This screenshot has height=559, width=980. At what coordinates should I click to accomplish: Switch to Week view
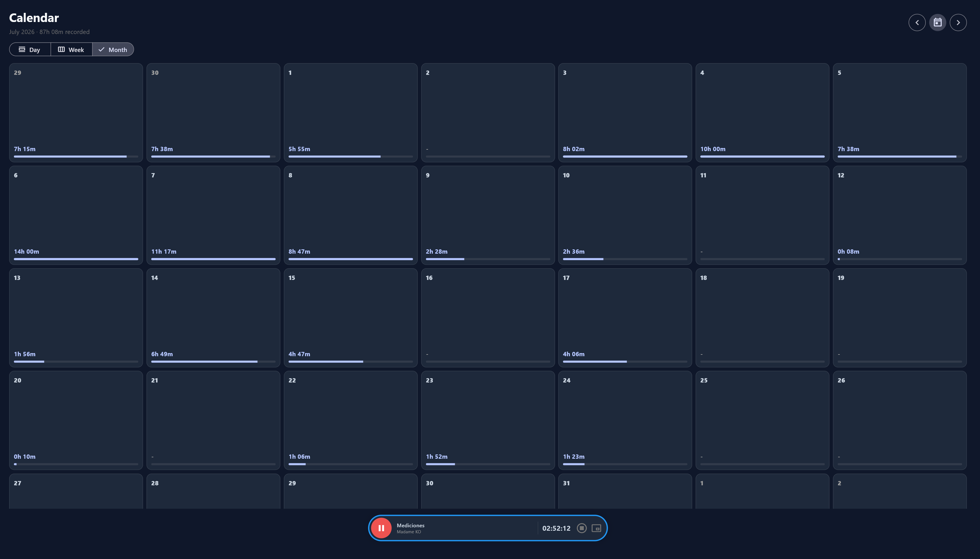tap(71, 49)
